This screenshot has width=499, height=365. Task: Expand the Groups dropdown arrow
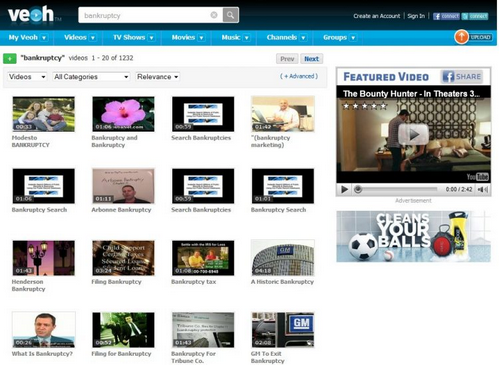[353, 38]
